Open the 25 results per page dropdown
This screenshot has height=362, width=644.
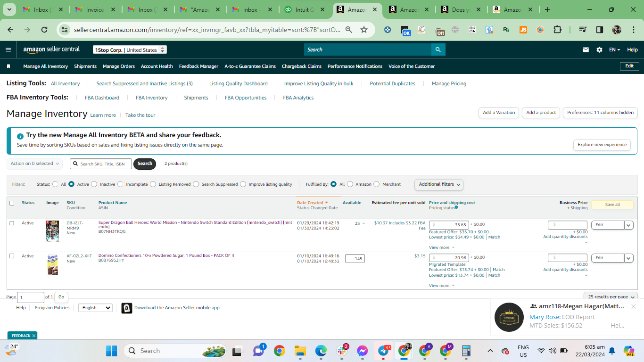(x=611, y=296)
